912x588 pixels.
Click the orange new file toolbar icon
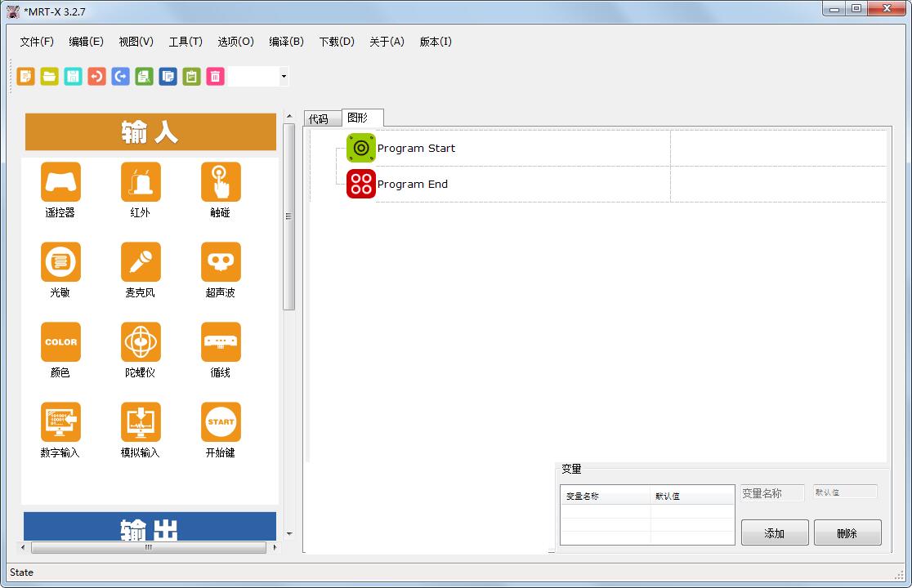[x=25, y=76]
